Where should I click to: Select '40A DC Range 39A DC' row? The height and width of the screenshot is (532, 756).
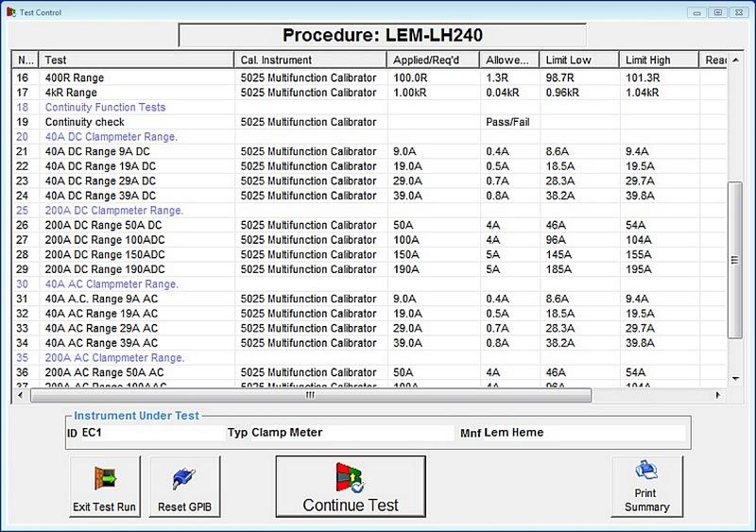click(x=369, y=196)
